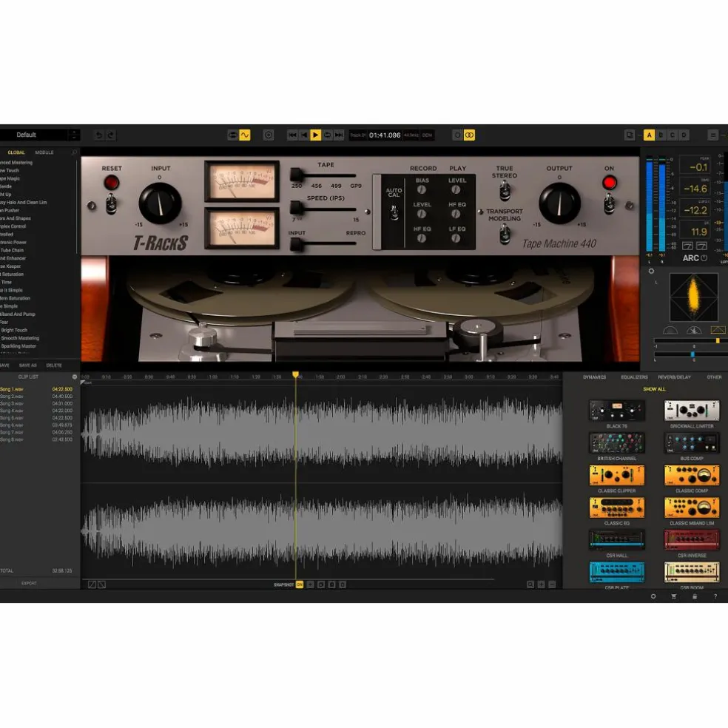The height and width of the screenshot is (728, 728).
Task: Flip the RESET toggle switch
Action: (112, 203)
